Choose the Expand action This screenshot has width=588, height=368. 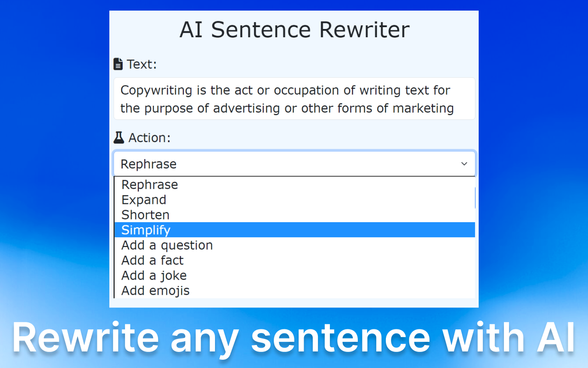144,200
